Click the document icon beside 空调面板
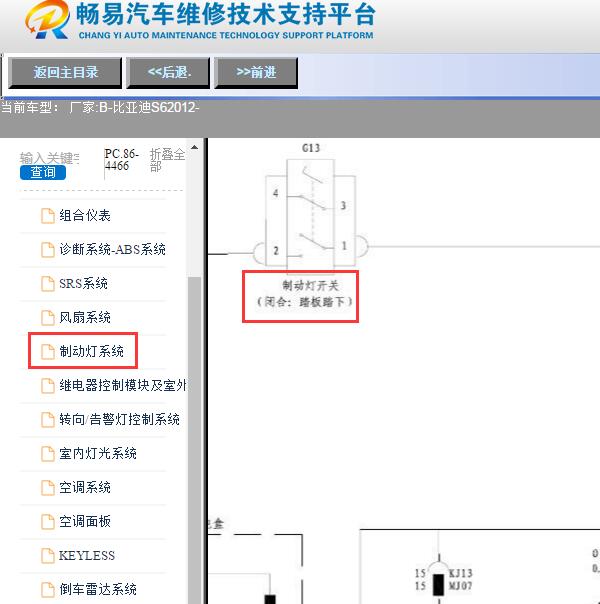The height and width of the screenshot is (604, 600). coord(48,522)
